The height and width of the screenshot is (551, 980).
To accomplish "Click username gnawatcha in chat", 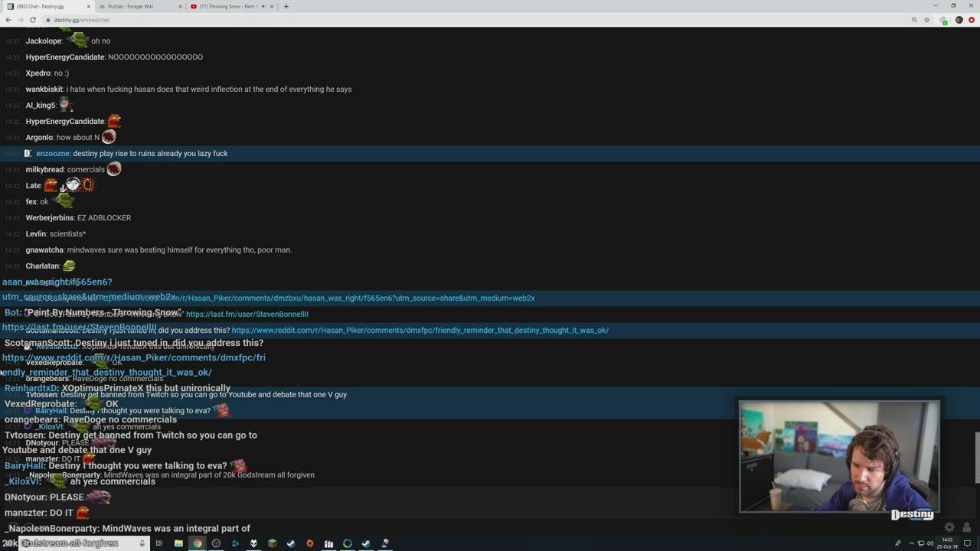I will coord(44,250).
